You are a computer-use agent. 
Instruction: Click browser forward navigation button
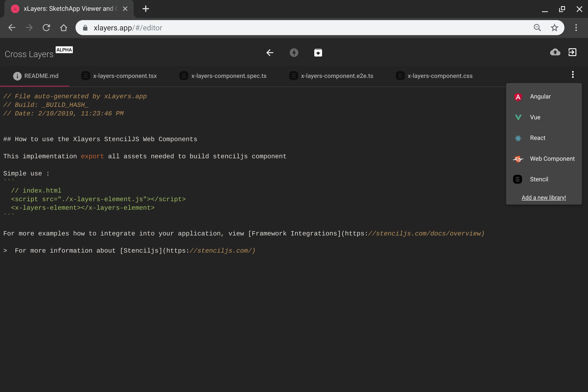(x=29, y=27)
